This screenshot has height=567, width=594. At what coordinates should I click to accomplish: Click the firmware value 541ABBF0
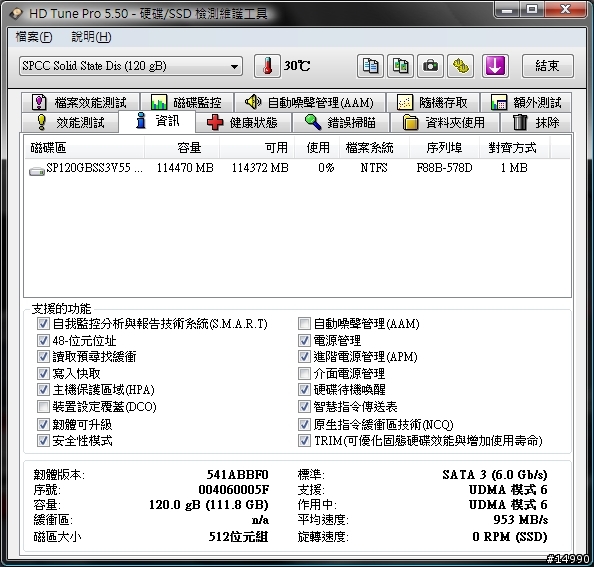(238, 475)
